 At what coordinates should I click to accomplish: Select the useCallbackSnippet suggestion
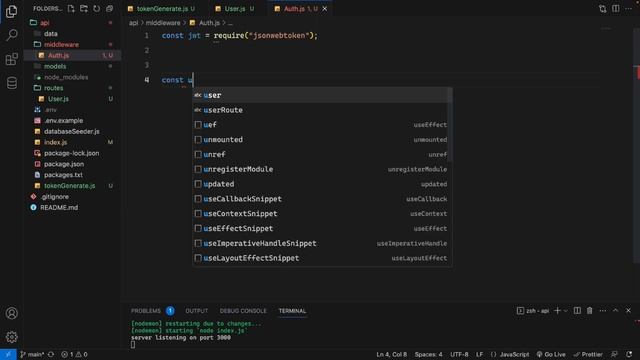click(322, 199)
